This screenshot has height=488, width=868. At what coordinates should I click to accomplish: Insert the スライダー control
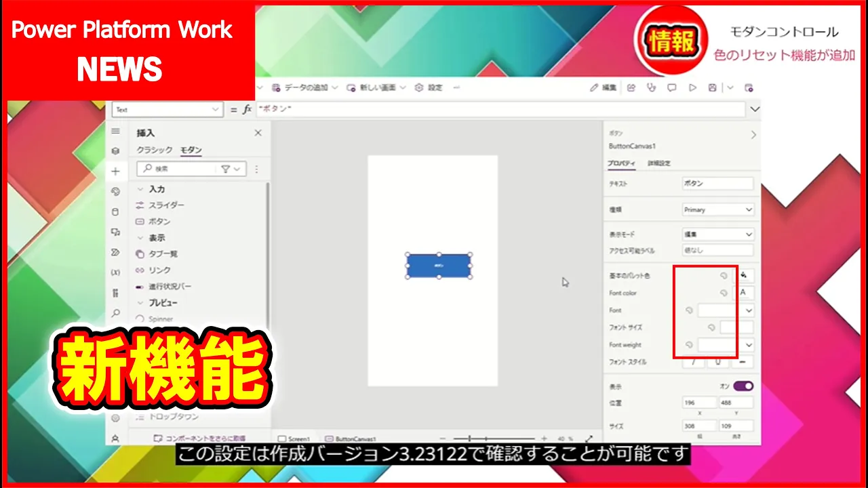[x=160, y=205]
